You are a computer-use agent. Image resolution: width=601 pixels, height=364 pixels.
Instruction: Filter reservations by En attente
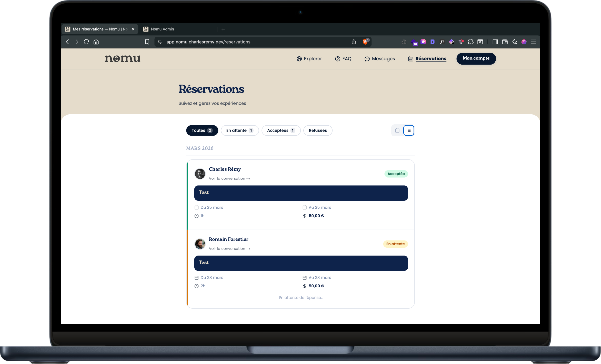[240, 130]
